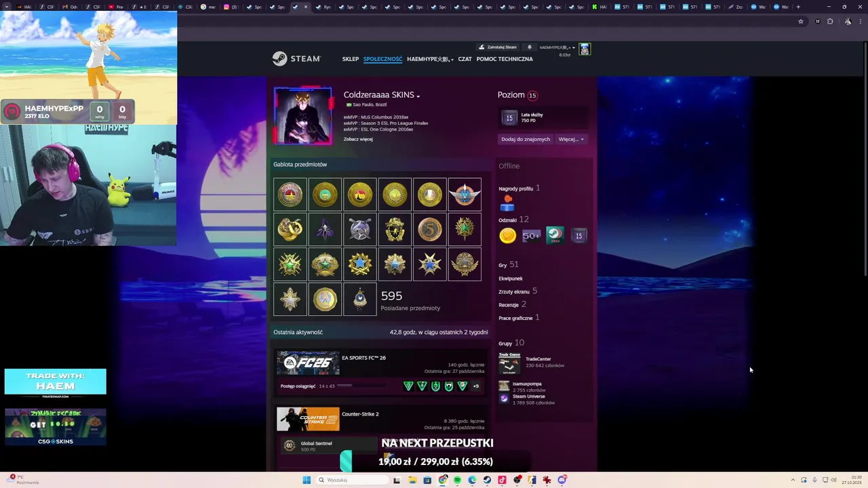The width and height of the screenshot is (868, 488).
Task: Click the Counter-Strike 2 game thumbnail
Action: pyautogui.click(x=308, y=419)
